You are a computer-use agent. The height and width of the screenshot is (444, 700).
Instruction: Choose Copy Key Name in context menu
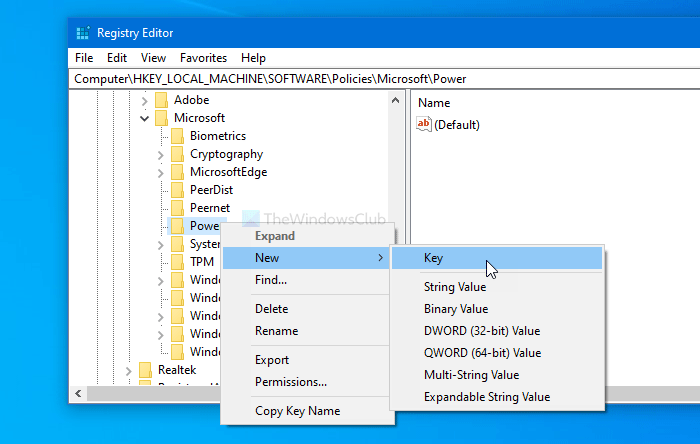(x=306, y=411)
